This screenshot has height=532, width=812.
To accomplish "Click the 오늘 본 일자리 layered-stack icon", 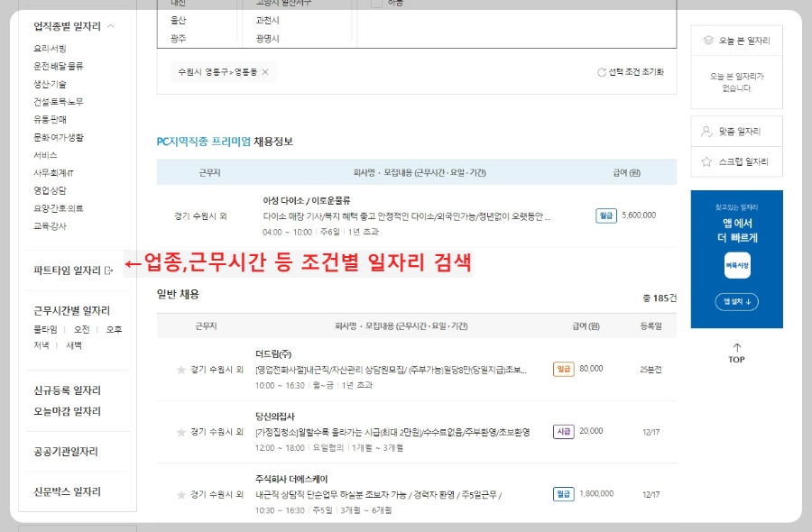I will [709, 40].
